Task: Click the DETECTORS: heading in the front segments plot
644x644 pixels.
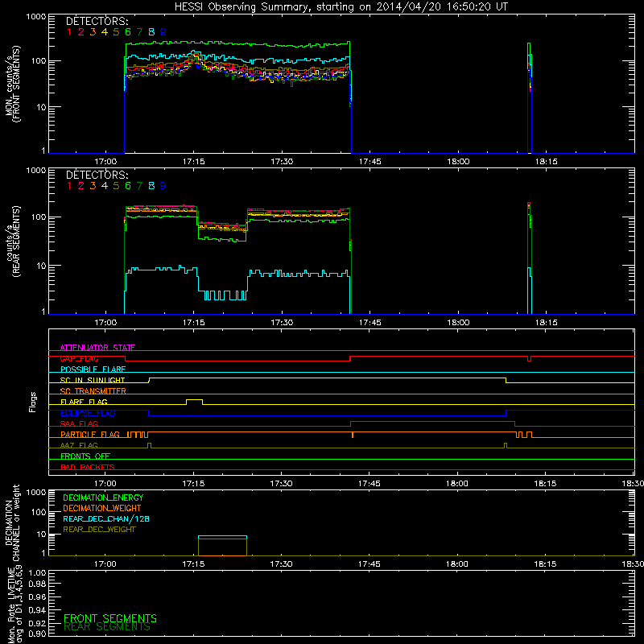Action: click(x=97, y=21)
